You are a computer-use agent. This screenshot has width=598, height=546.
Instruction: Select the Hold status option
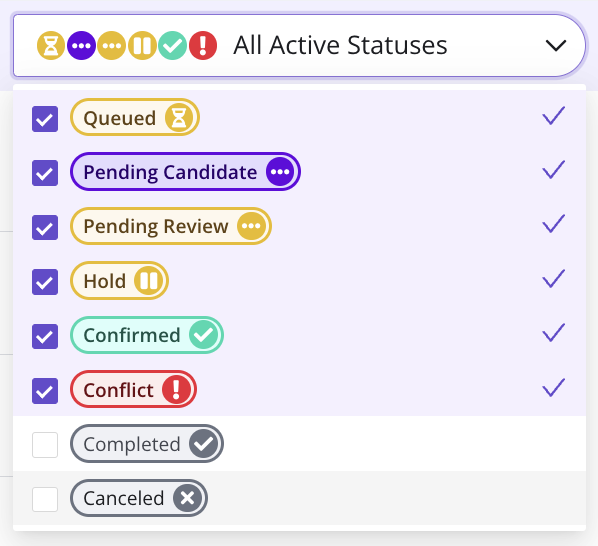[299, 281]
